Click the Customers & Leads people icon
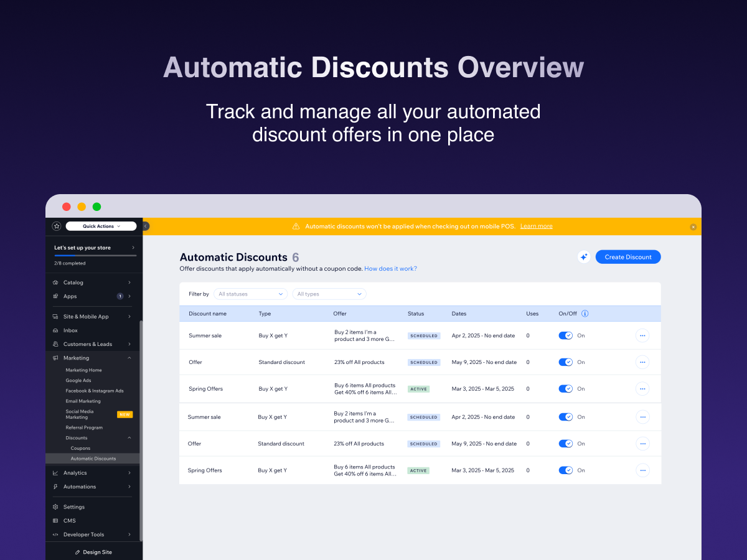The image size is (747, 560). [56, 344]
